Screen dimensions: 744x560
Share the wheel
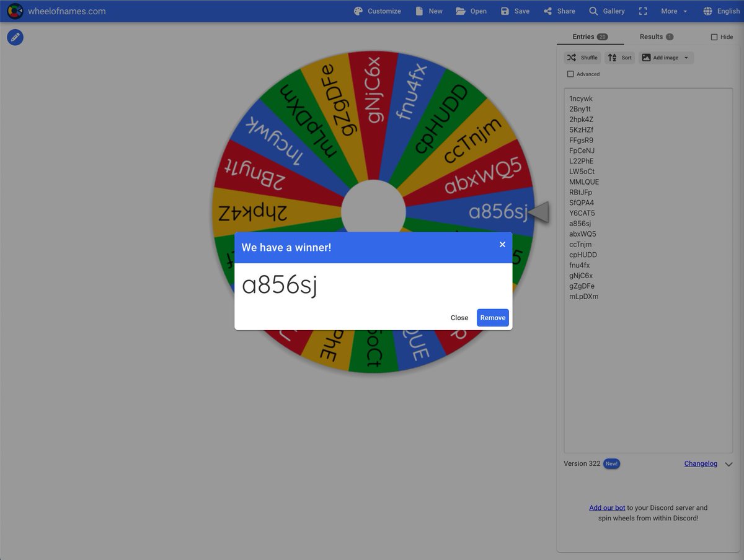coord(559,11)
